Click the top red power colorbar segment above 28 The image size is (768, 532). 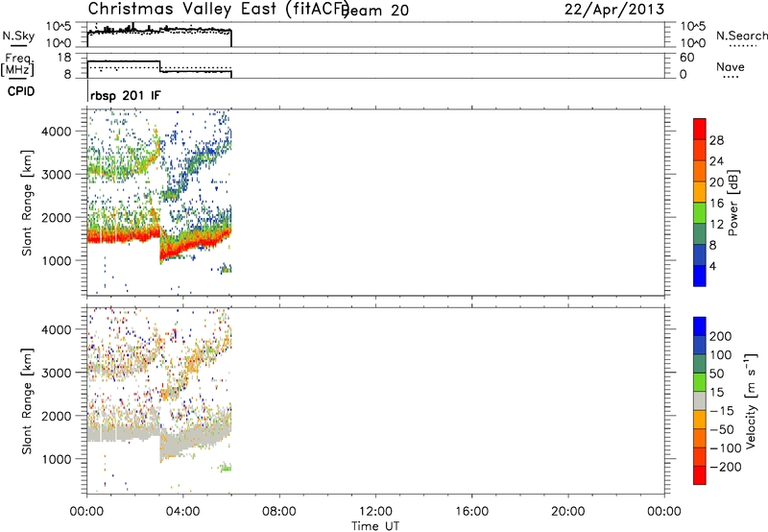(x=700, y=129)
